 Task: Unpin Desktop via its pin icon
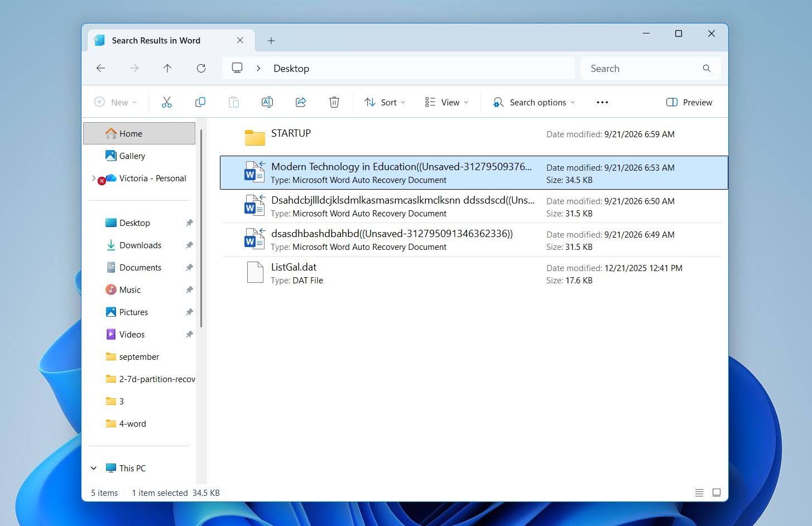(189, 223)
